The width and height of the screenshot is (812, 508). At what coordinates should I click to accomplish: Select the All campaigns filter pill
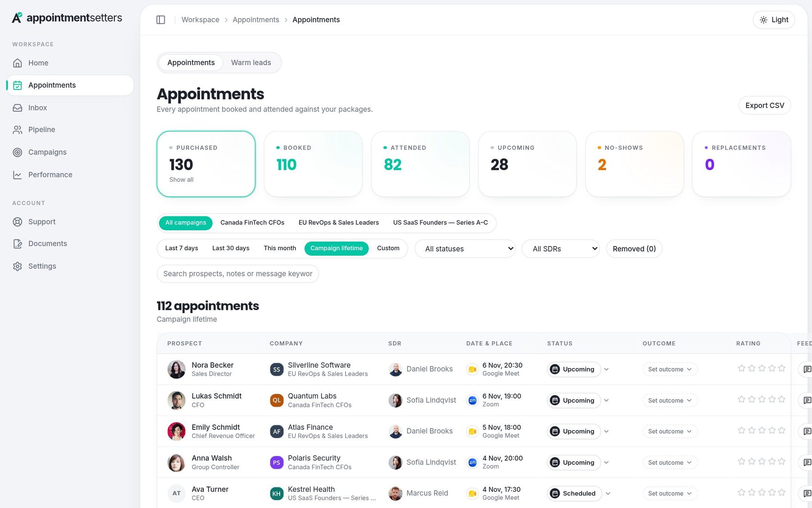(x=185, y=223)
